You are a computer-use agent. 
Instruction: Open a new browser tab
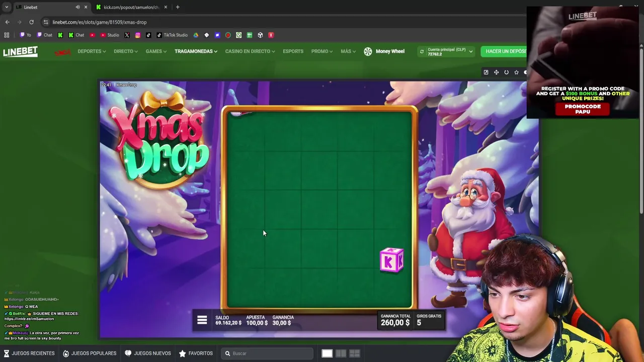point(178,7)
